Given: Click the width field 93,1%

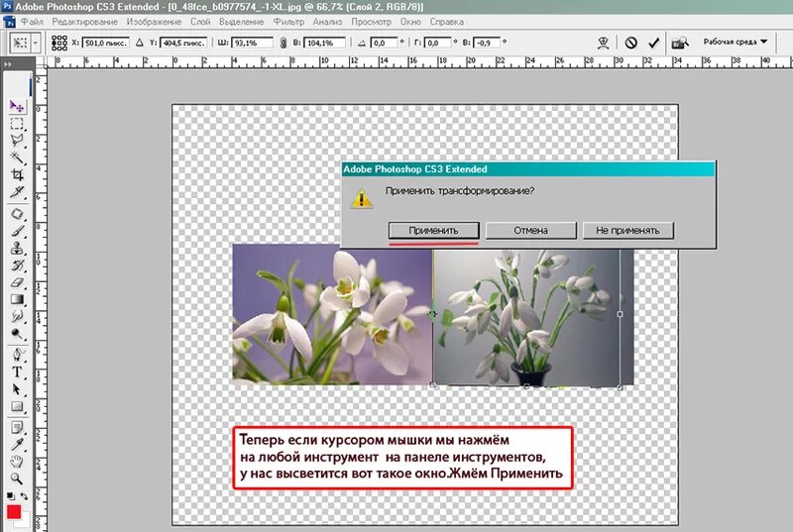Looking at the screenshot, I should (x=252, y=43).
